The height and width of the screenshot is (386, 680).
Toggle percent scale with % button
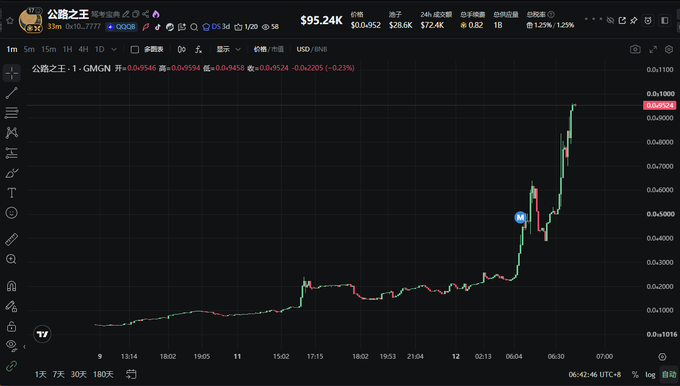coord(635,374)
